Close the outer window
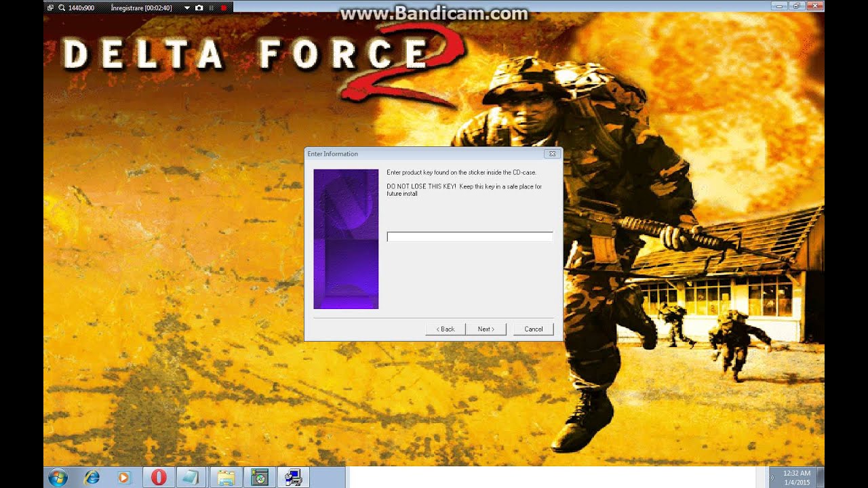 pyautogui.click(x=814, y=6)
